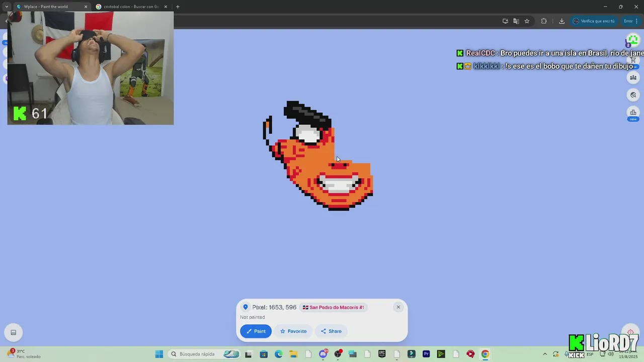Open the browser extensions puzzle icon
This screenshot has width=644, height=362.
(x=544, y=21)
